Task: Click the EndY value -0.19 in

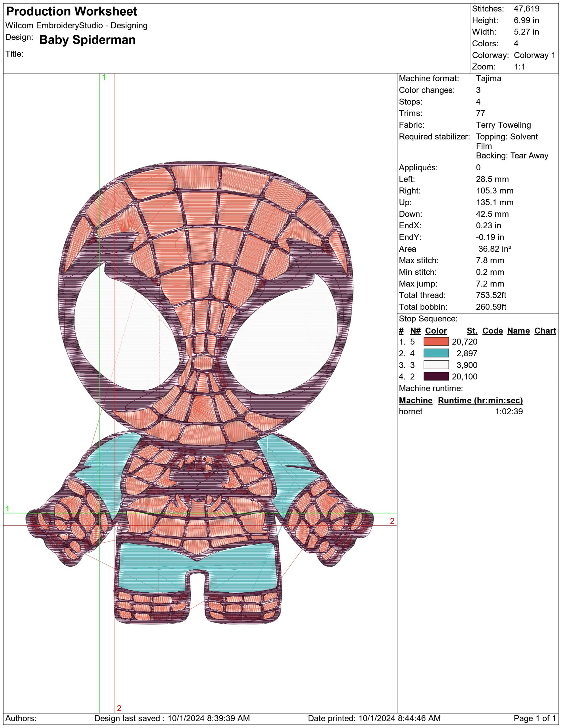Action: (490, 237)
